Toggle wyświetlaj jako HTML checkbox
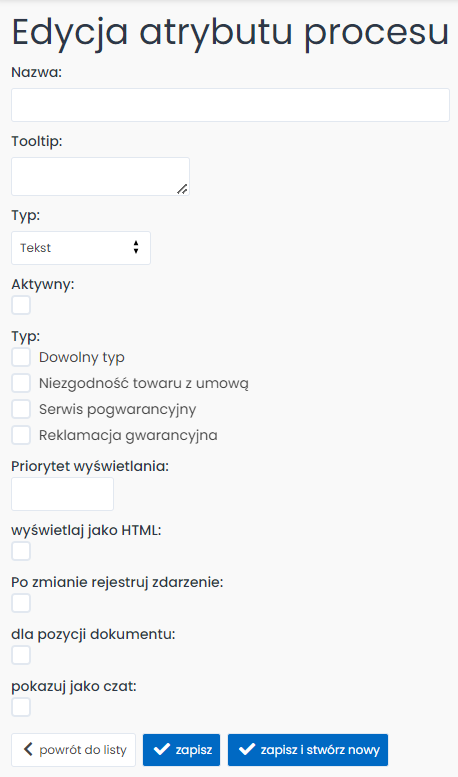The image size is (458, 777). 21,551
